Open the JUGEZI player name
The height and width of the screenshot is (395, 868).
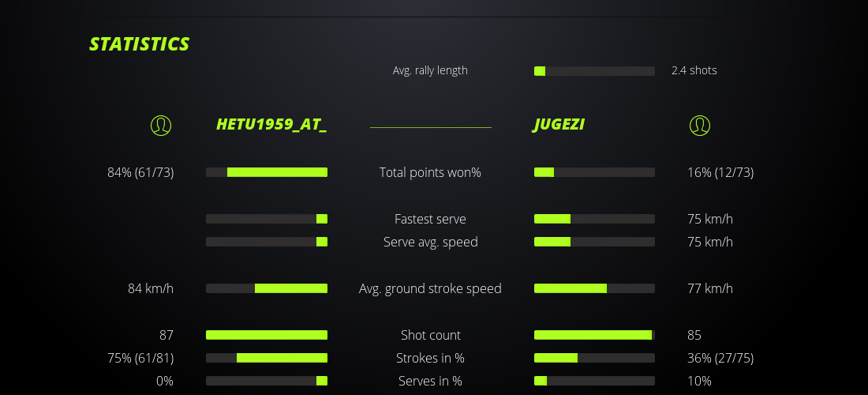coord(559,125)
